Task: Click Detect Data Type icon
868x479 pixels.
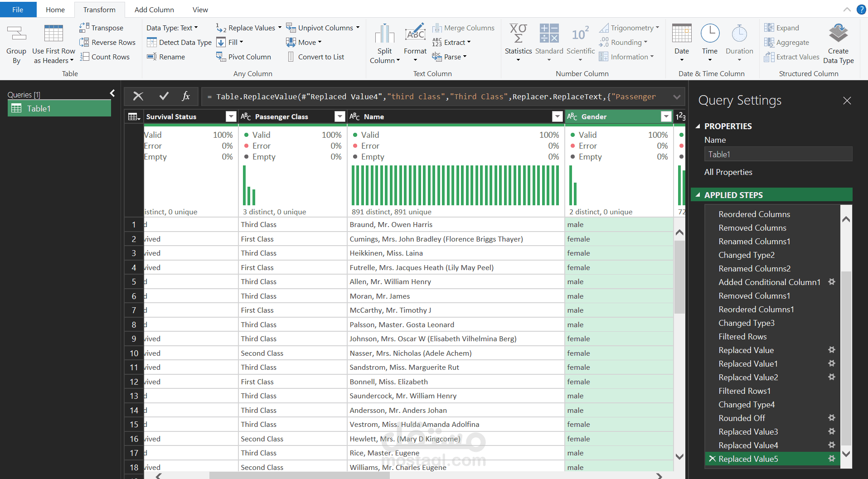Action: 152,42
